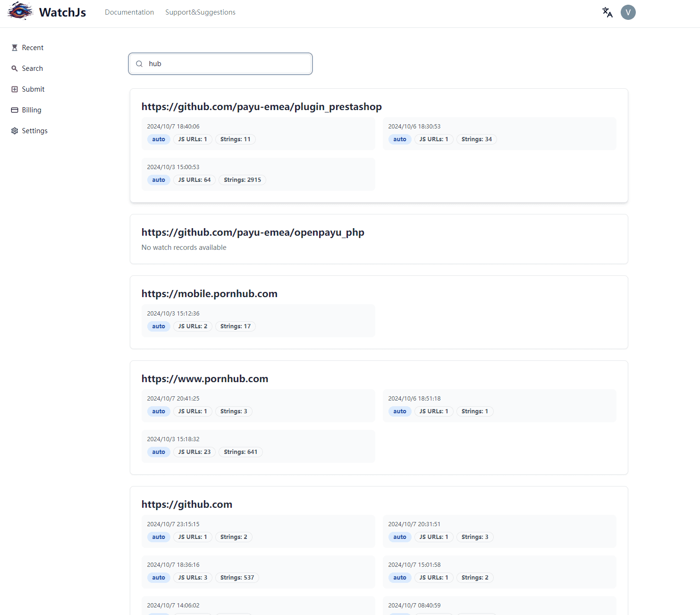Open the watch record dated 2024/10/3 15:00:53
Image resolution: width=700 pixels, height=615 pixels.
258,174
